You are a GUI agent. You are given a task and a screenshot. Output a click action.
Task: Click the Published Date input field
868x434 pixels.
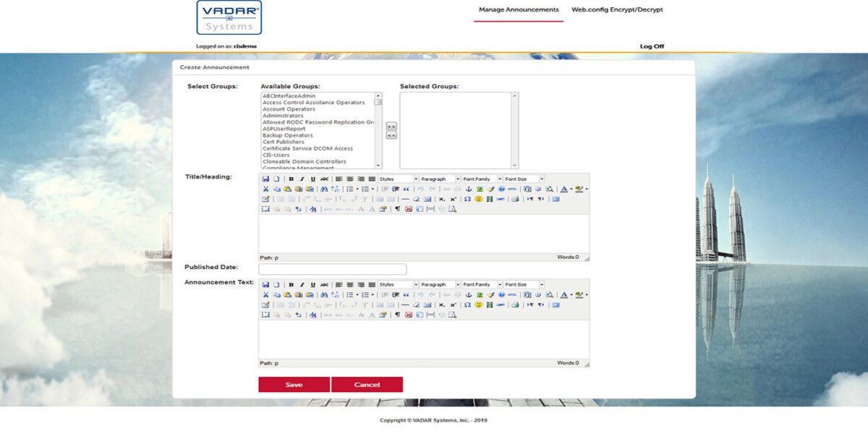coord(333,269)
